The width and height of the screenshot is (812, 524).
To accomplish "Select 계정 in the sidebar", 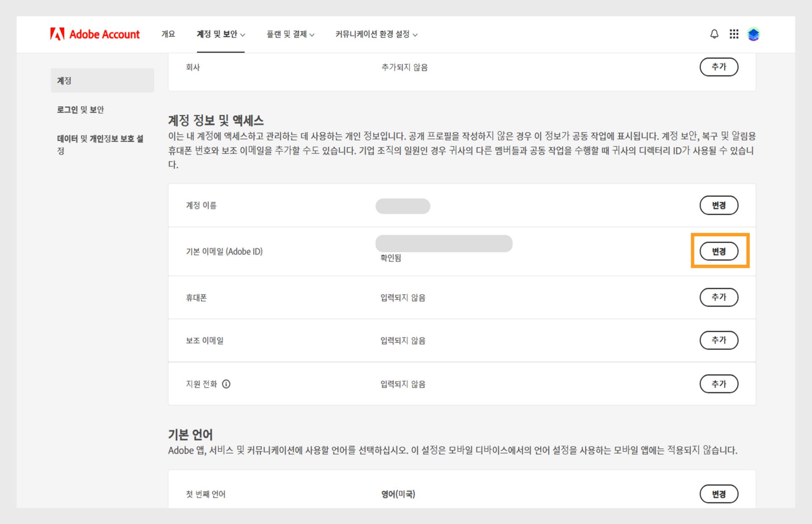I will click(x=102, y=80).
